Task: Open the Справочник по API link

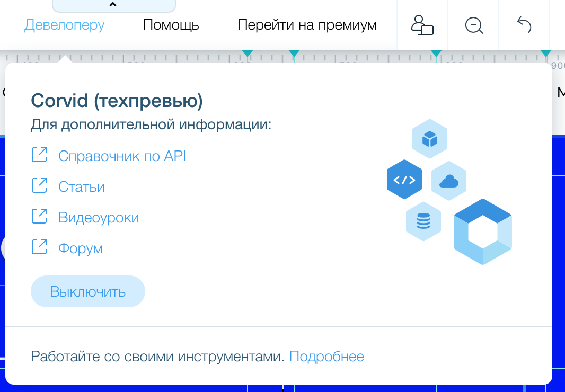Action: (122, 156)
